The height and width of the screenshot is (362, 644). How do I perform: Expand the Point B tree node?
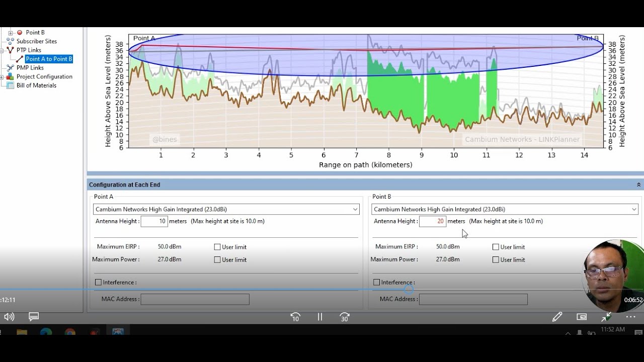tap(11, 33)
